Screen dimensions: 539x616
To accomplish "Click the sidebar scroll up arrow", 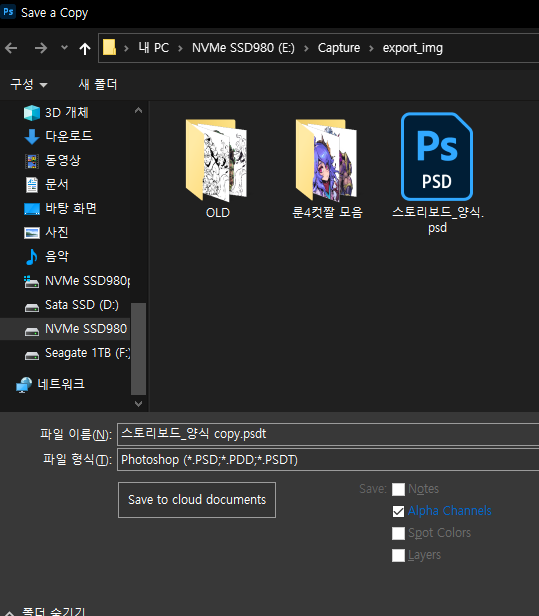I will point(138,110).
